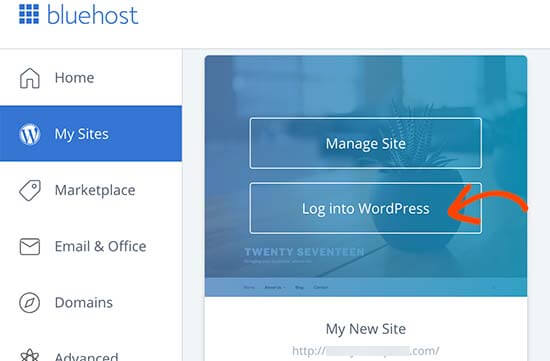
Task: Click the Twenty Seventeen site thumbnail title
Action: [x=304, y=252]
